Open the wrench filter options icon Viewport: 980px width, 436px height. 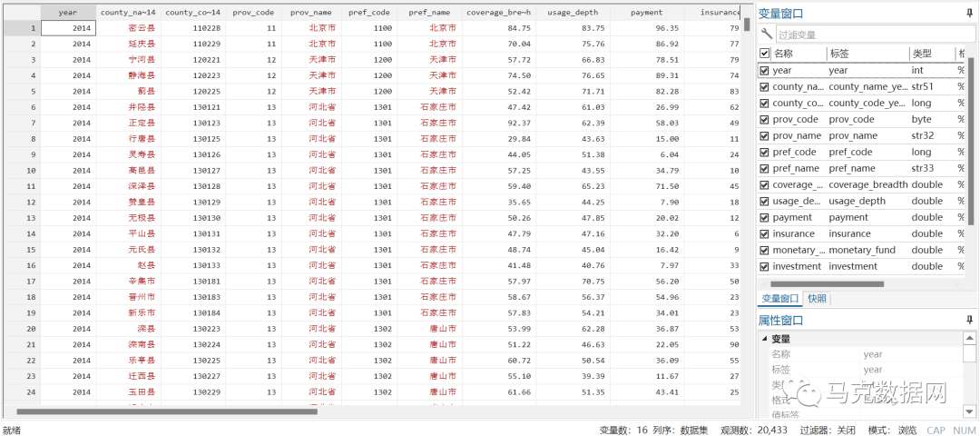tap(766, 34)
